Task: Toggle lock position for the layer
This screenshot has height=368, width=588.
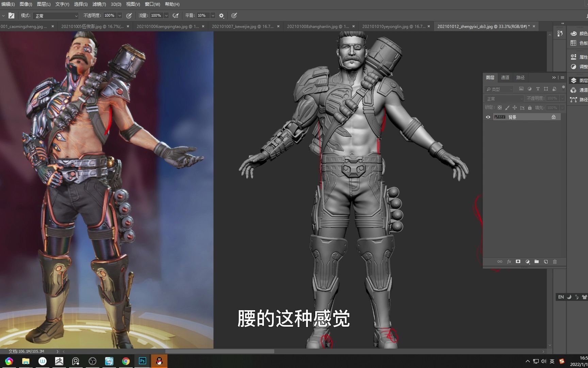Action: click(514, 107)
